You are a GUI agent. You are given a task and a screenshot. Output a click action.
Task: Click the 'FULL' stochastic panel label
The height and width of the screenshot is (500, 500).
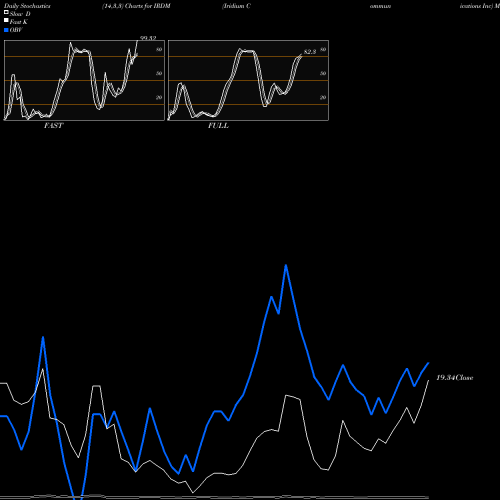pos(218,126)
